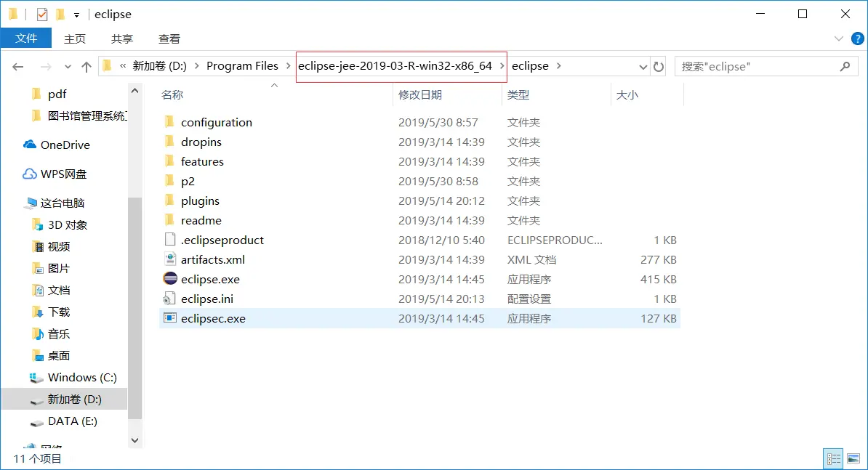Image resolution: width=868 pixels, height=470 pixels.
Task: Click the 这台电脑 computer icon
Action: pos(31,203)
